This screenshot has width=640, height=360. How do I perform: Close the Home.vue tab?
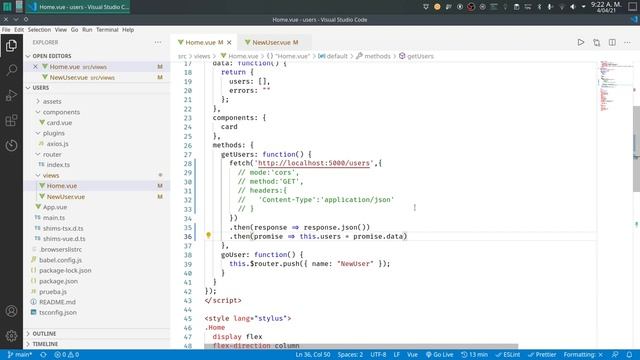[229, 42]
